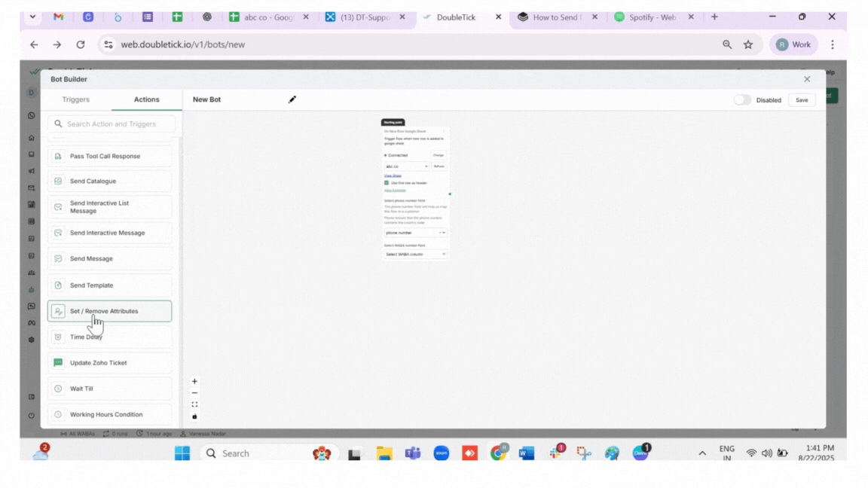Click the canvas lock icon
Screen dimensions: 868x488
tap(194, 416)
